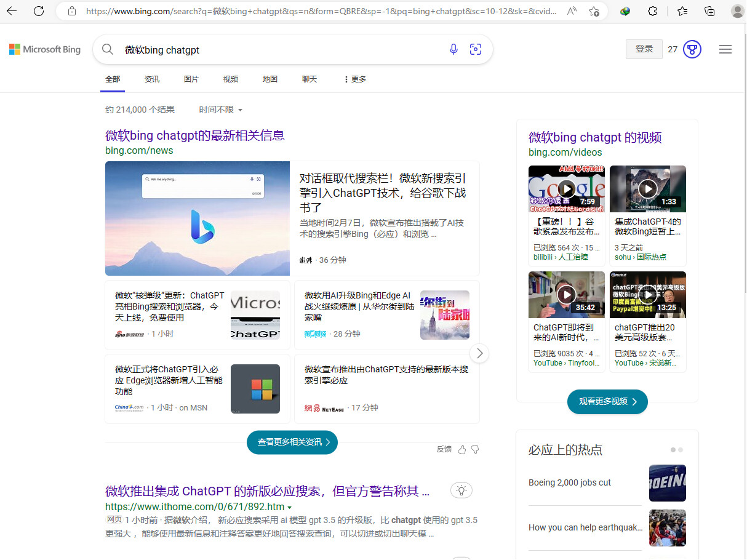Play the 7:59 bilibili video
This screenshot has width=747, height=560.
point(567,189)
